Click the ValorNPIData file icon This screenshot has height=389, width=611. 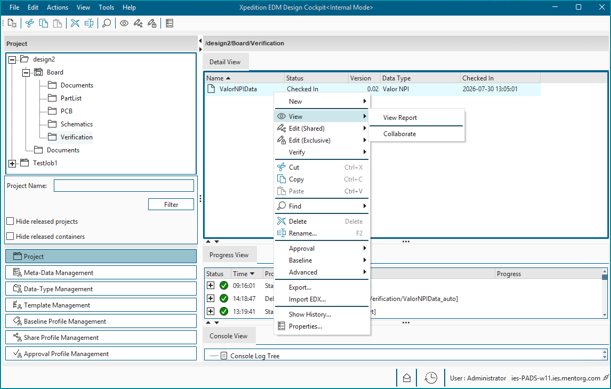pos(211,89)
